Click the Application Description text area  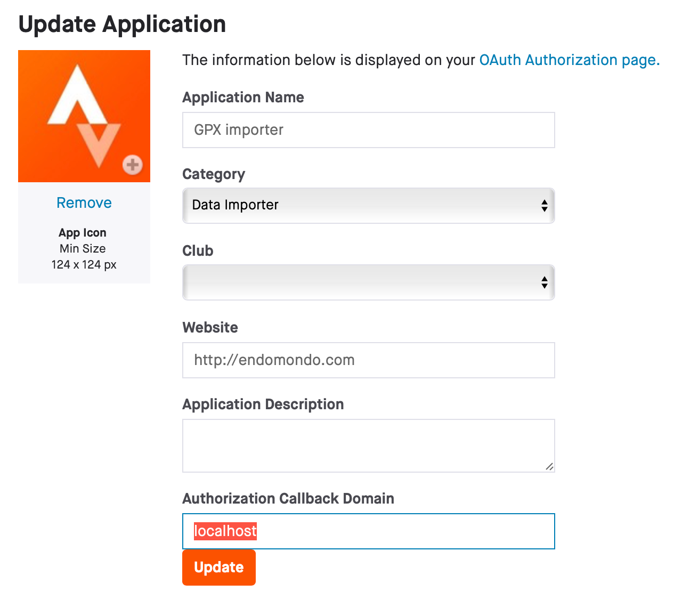tap(369, 445)
